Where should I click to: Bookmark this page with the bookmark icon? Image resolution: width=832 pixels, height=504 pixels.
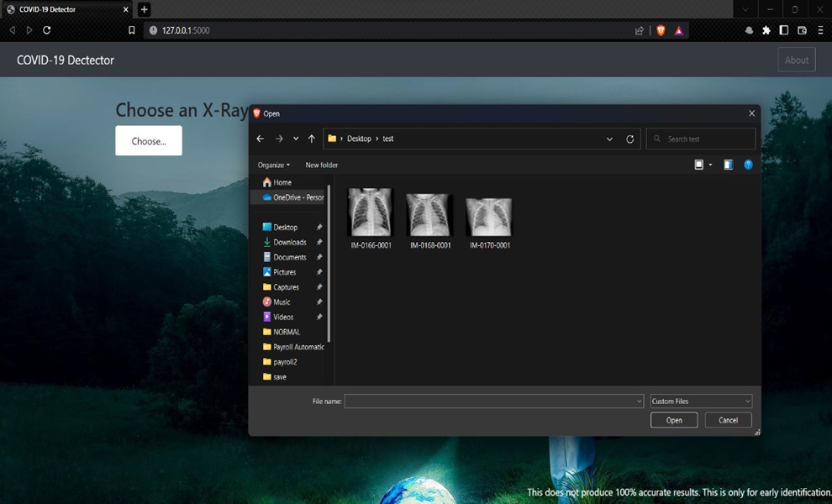pos(132,30)
